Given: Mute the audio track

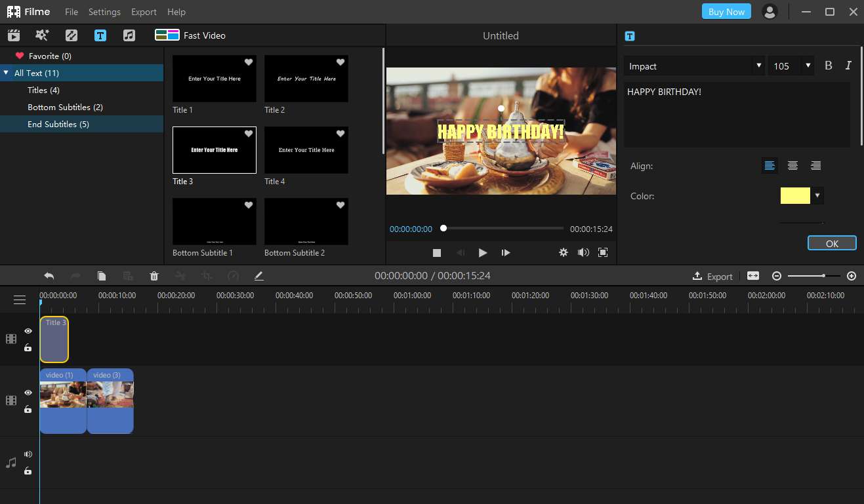Looking at the screenshot, I should 28,454.
